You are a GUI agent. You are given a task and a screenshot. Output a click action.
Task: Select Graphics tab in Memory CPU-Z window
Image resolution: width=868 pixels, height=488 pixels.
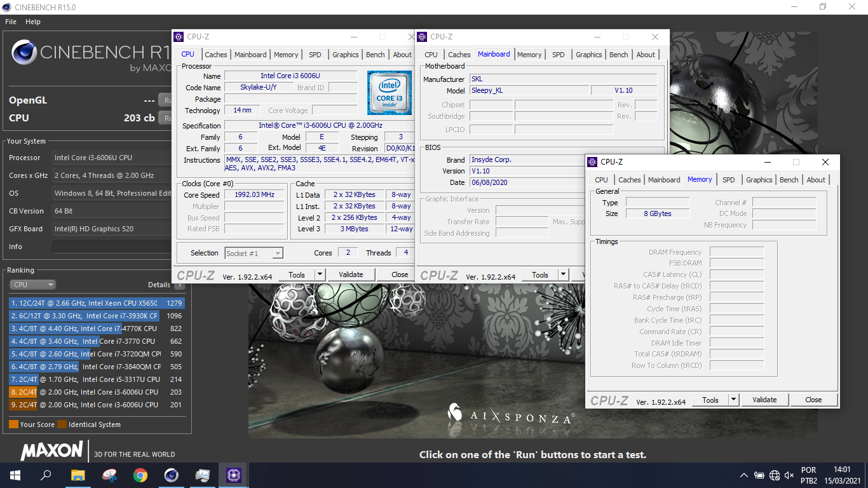759,180
